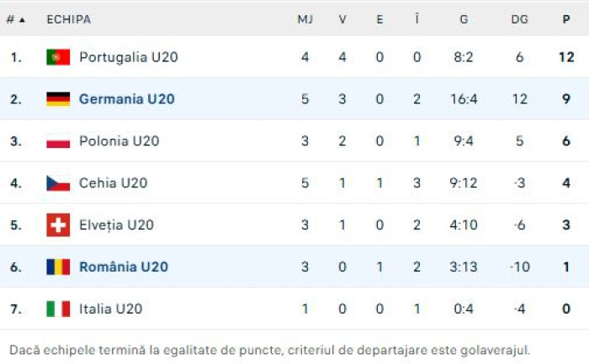The image size is (589, 364).
Task: Open the Germania U20 team link
Action: tap(126, 99)
